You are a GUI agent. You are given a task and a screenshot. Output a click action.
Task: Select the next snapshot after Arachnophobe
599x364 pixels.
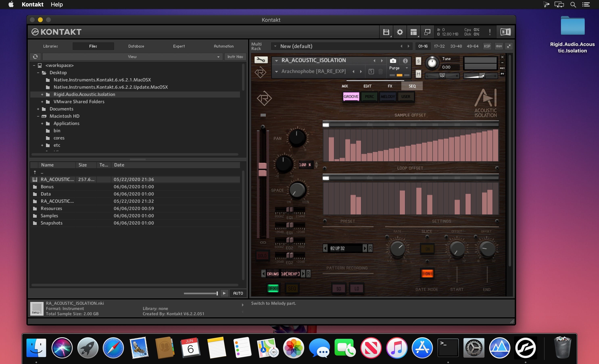click(x=361, y=71)
